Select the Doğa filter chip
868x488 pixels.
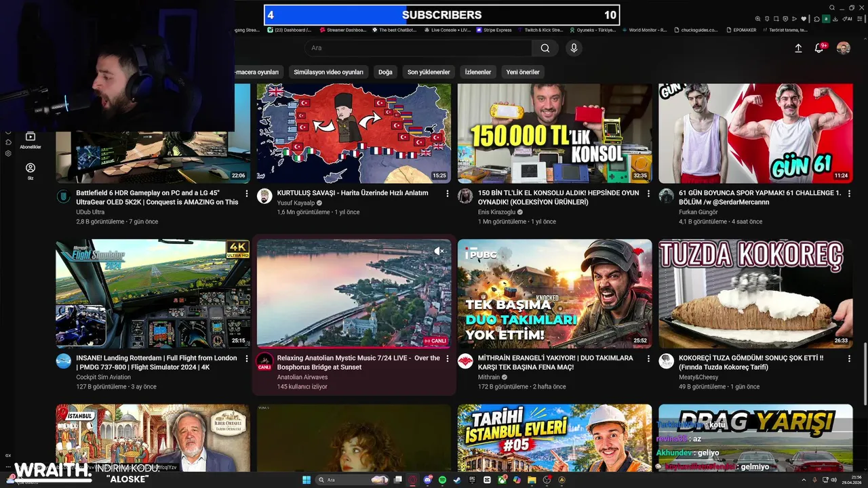pos(385,72)
